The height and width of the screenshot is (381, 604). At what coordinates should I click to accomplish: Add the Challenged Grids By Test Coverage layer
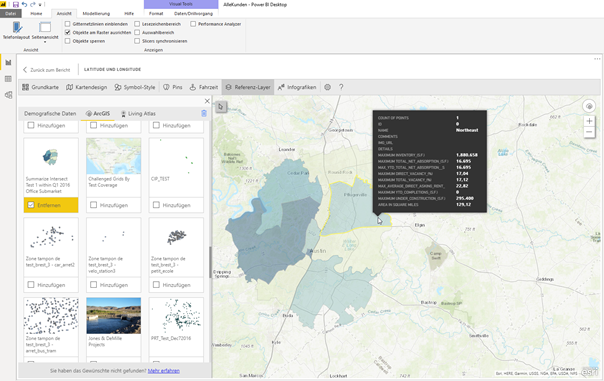click(x=114, y=205)
